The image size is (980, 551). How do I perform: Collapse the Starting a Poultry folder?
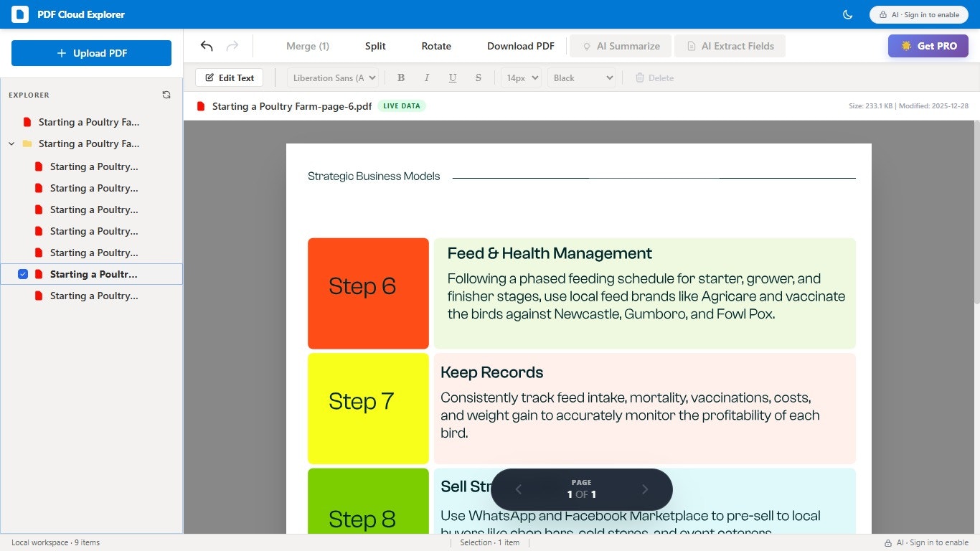11,143
